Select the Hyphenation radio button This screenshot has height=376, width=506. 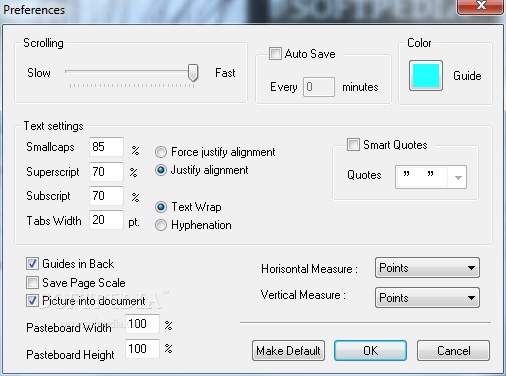pyautogui.click(x=161, y=225)
